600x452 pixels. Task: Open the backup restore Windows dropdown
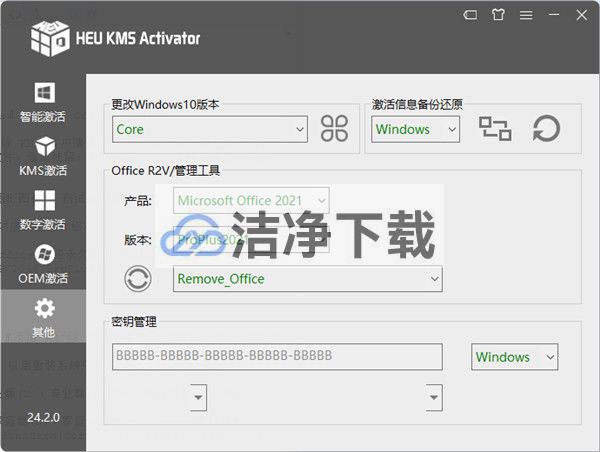[x=415, y=129]
